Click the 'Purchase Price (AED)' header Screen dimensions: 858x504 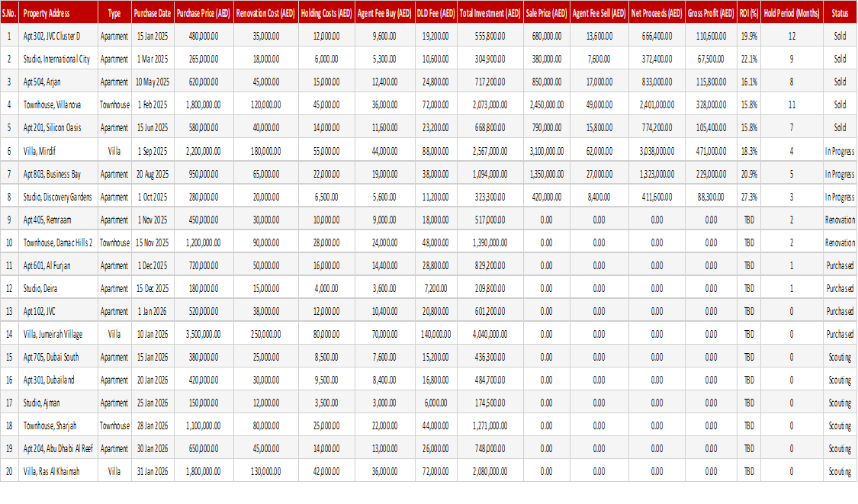pos(204,13)
